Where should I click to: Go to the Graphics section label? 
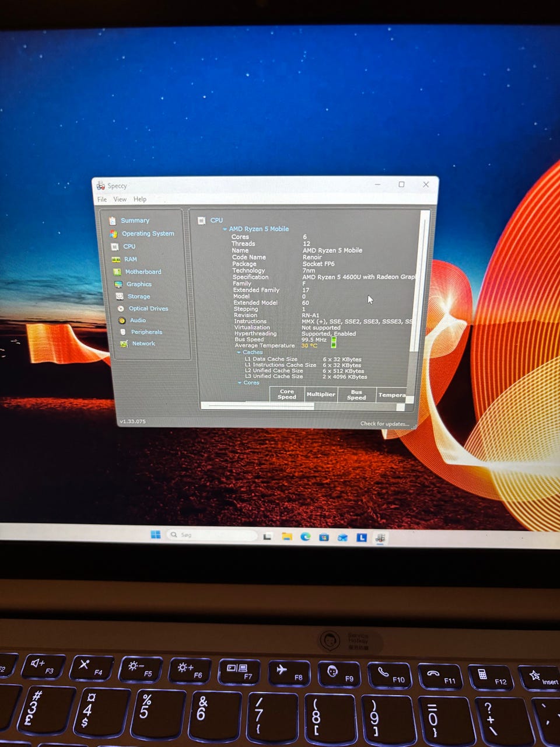click(x=139, y=284)
